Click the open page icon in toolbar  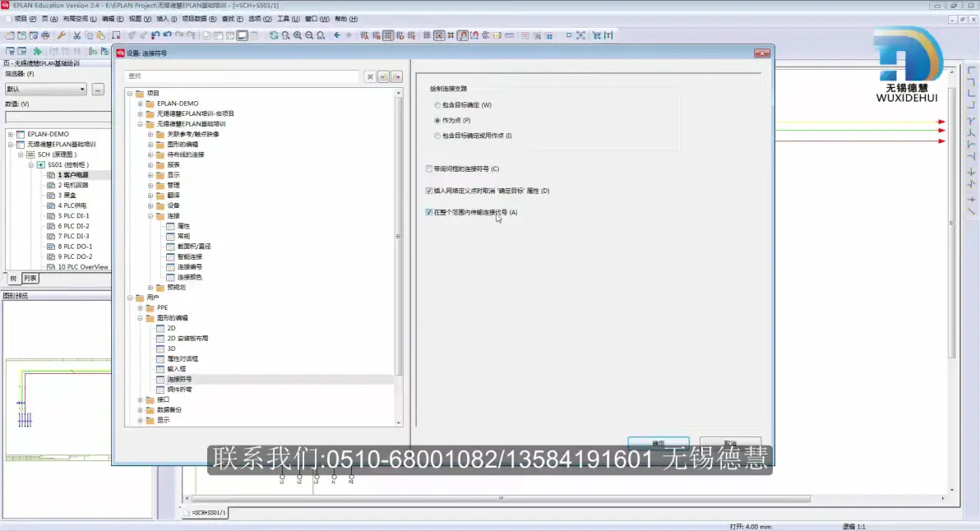pos(22,35)
